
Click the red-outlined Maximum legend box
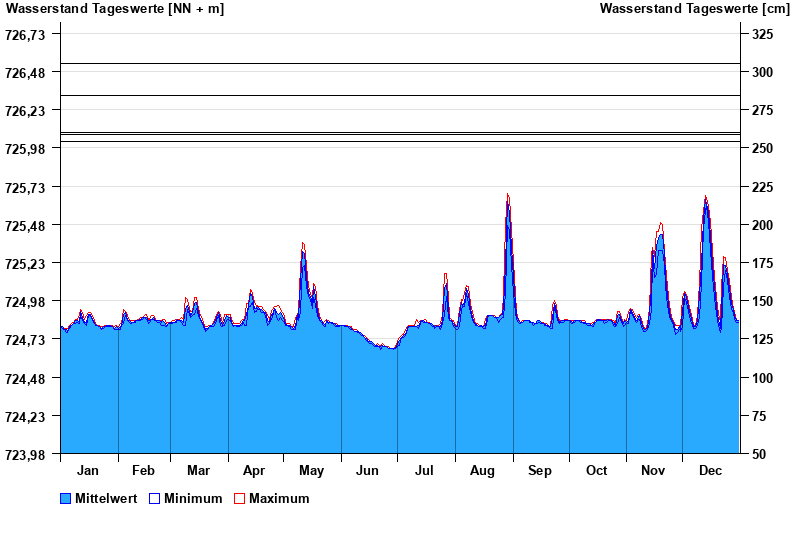239,499
